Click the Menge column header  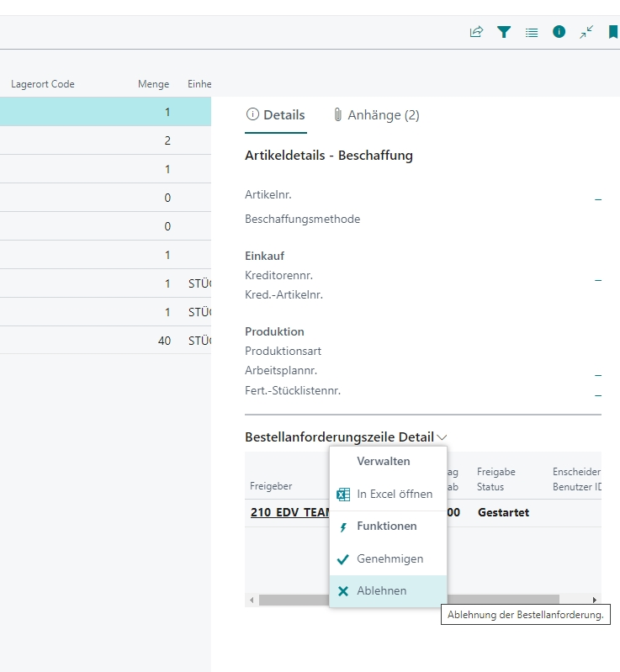[154, 84]
